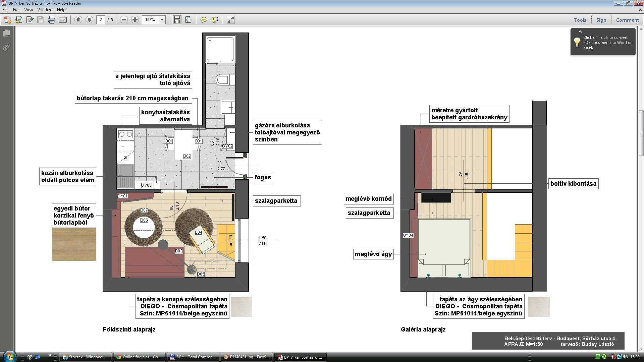The width and height of the screenshot is (644, 362).
Task: Expand the Sign pane
Action: (x=601, y=20)
